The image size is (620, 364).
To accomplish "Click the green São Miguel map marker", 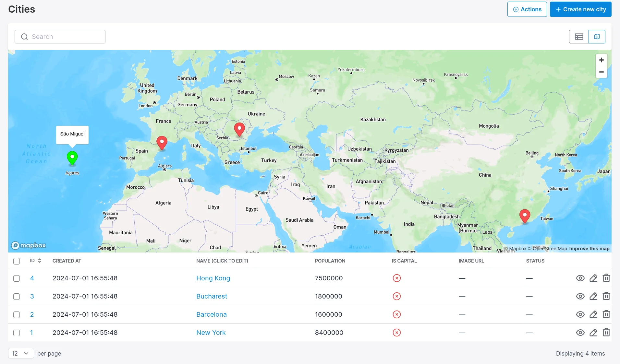I will [x=72, y=158].
